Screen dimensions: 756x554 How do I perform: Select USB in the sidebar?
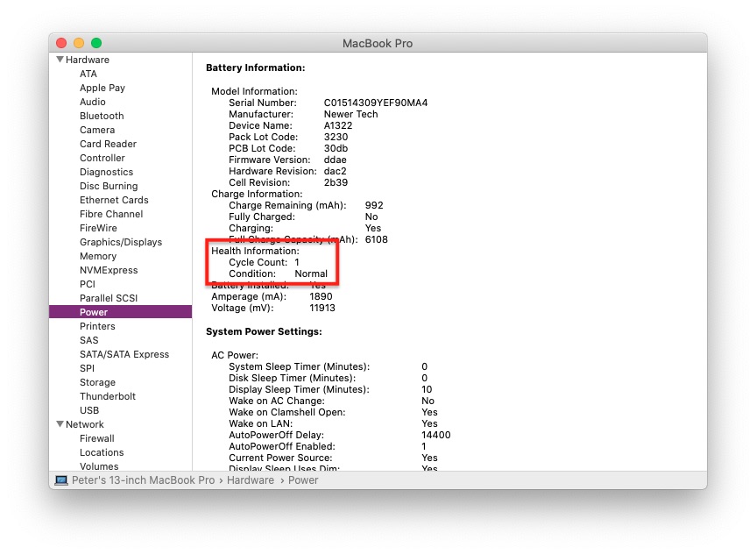click(89, 409)
